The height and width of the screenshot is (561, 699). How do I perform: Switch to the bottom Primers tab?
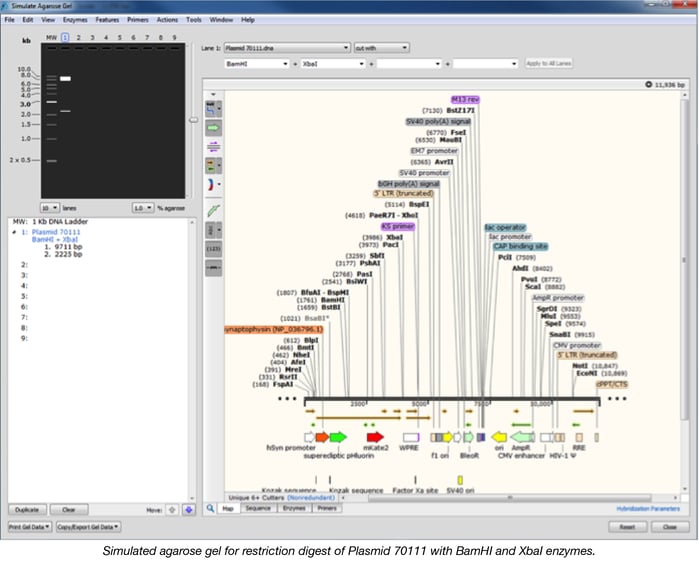coord(327,508)
